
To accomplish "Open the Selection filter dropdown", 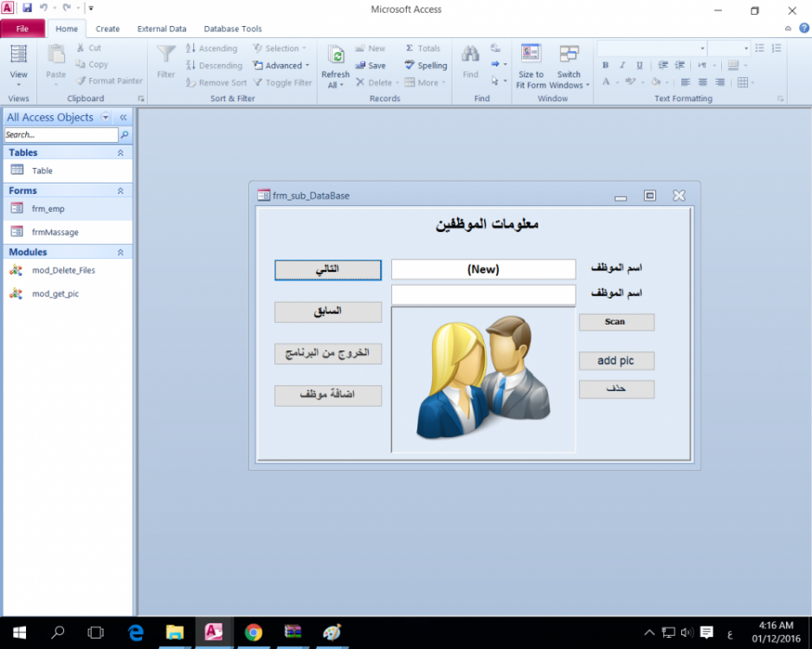I will tap(280, 48).
